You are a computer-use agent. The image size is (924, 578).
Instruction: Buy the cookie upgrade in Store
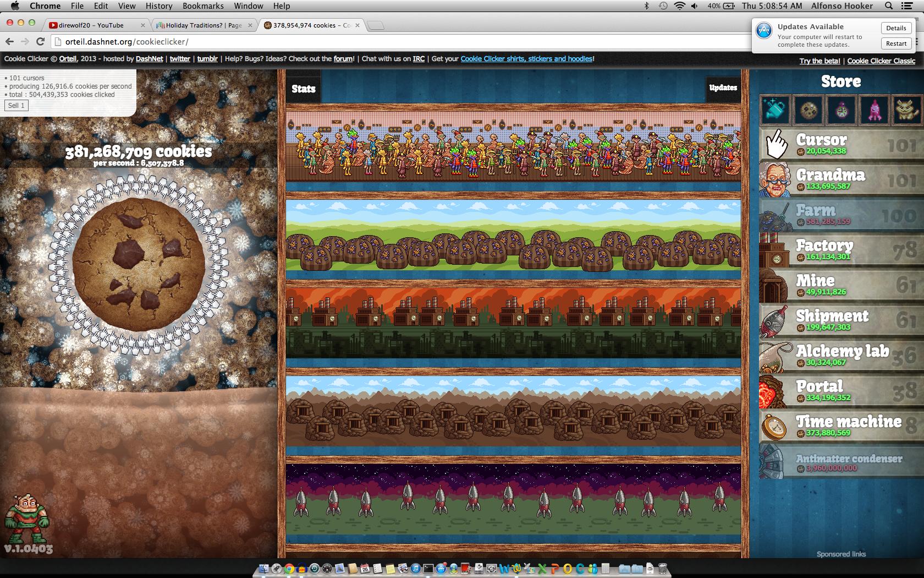[809, 109]
